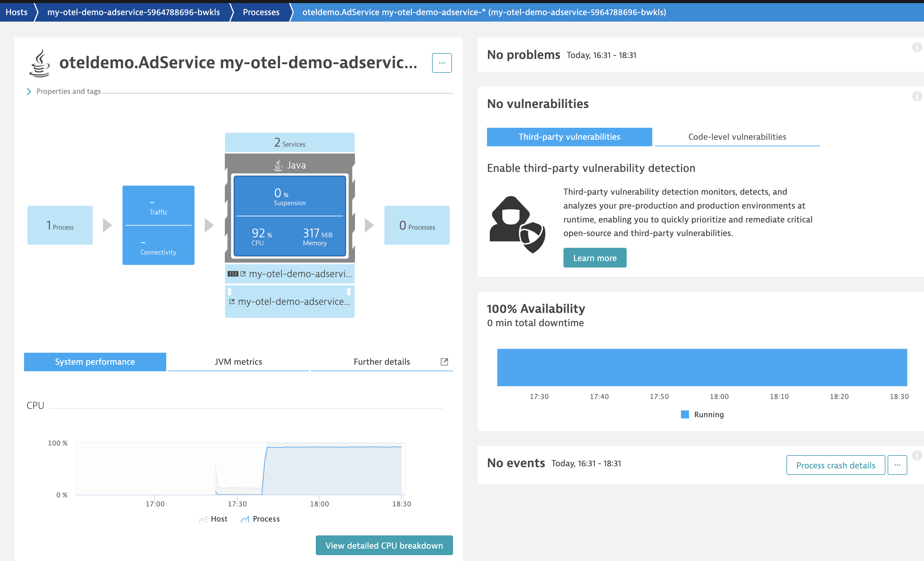Open the info icon for No vulnerabilities
The width and height of the screenshot is (924, 561).
click(917, 97)
